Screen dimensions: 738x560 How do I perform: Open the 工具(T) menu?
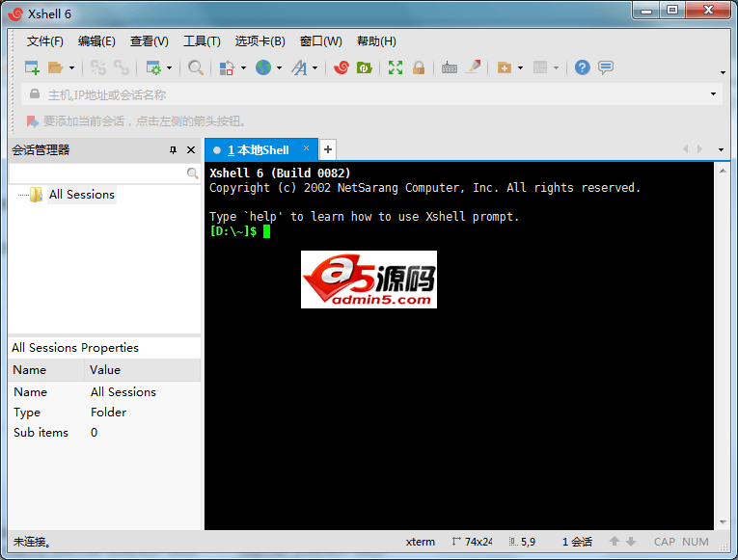(x=202, y=41)
